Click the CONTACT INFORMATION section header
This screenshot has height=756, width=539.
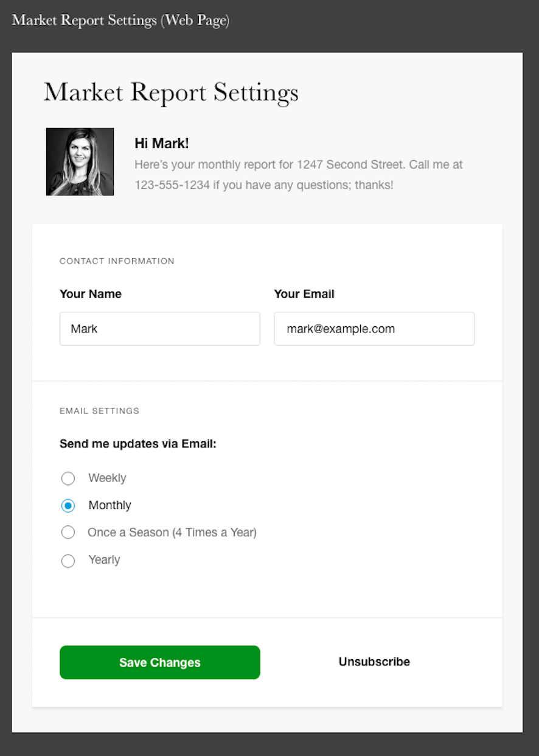point(117,261)
